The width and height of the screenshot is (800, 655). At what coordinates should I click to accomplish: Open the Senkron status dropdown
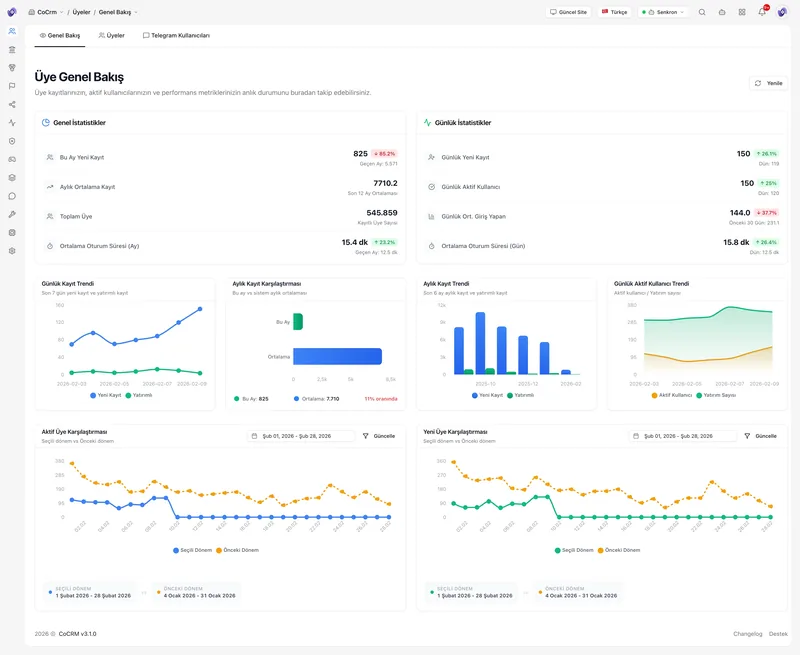click(663, 12)
